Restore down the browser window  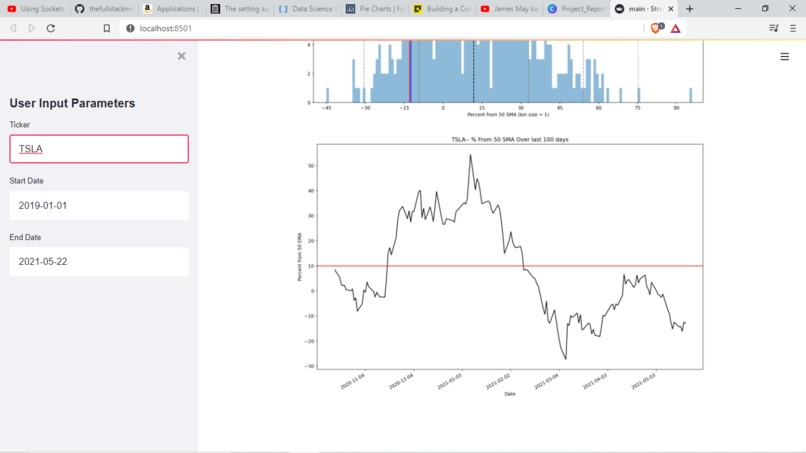click(765, 9)
